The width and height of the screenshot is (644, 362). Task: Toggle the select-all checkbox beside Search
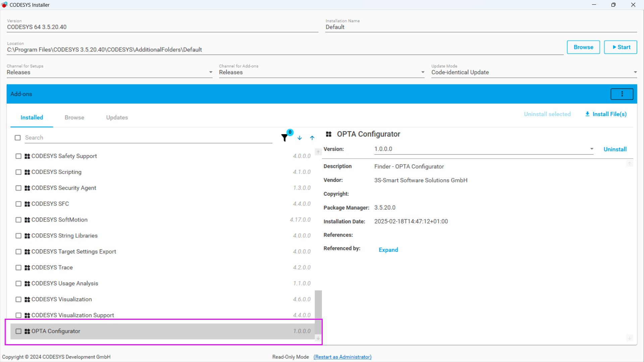click(18, 138)
